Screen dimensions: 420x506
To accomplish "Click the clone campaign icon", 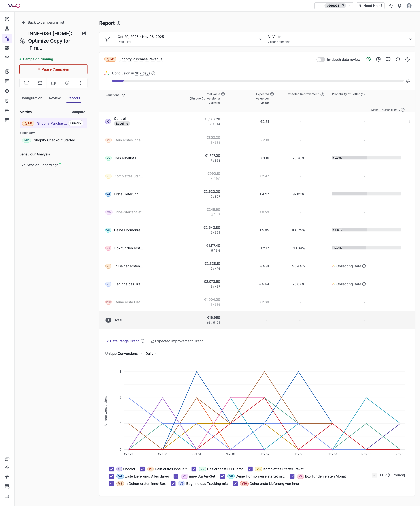I will 53,83.
